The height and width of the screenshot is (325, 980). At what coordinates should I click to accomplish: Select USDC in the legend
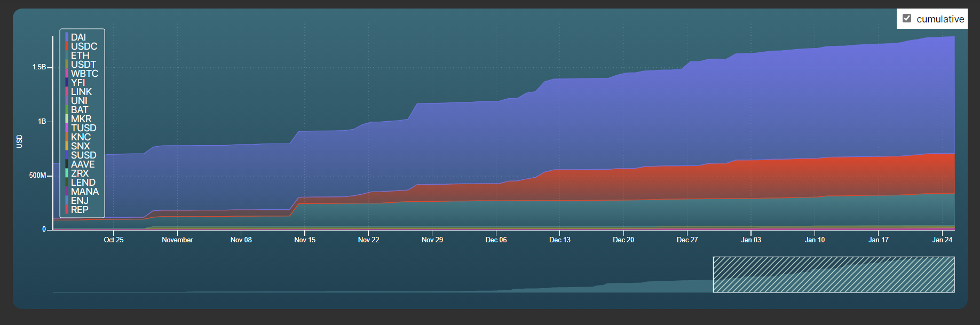coord(83,46)
